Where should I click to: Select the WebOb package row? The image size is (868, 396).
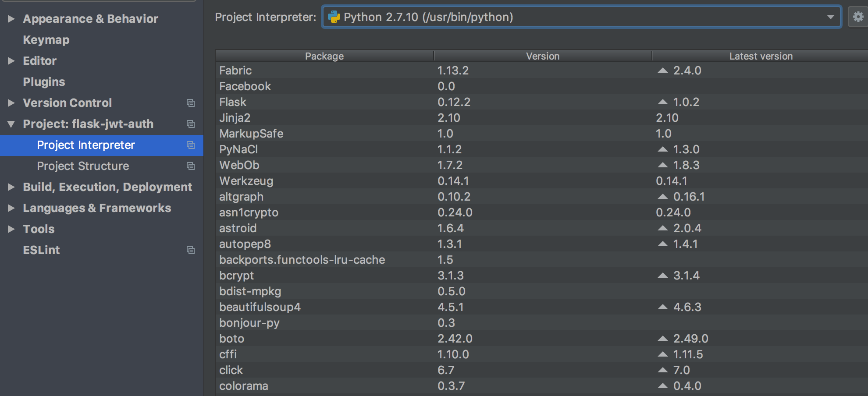click(542, 165)
